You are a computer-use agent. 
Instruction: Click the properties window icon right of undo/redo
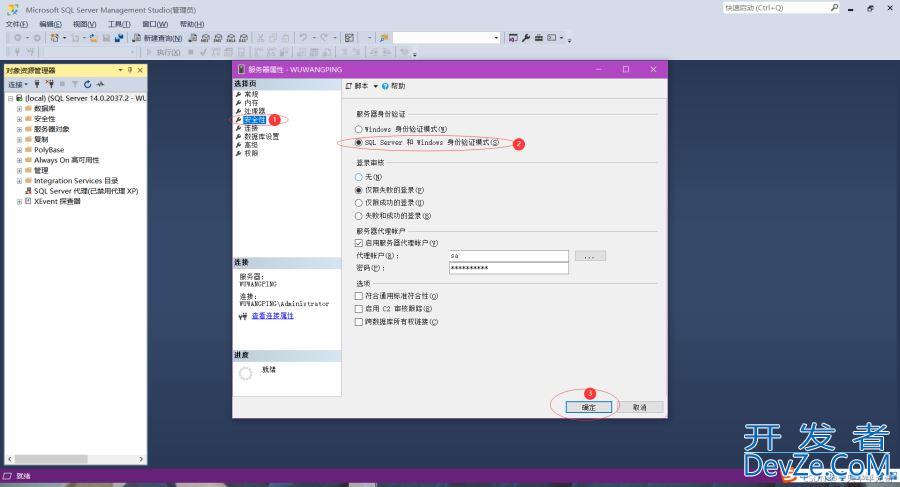click(349, 38)
